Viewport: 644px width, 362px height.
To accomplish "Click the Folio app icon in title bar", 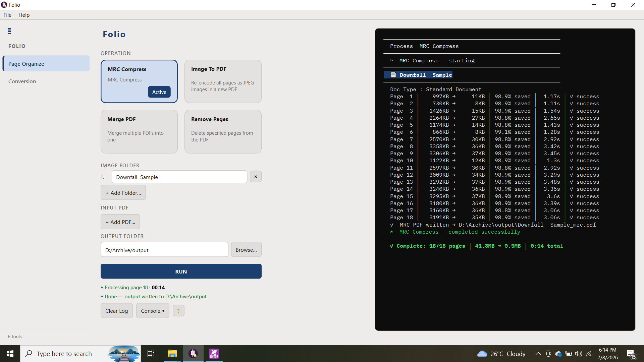I will 4,5.
